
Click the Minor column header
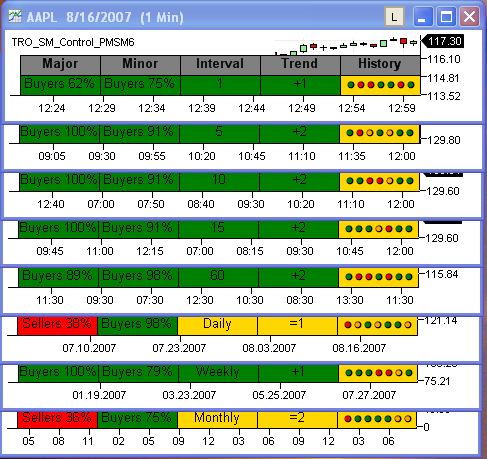tap(140, 65)
